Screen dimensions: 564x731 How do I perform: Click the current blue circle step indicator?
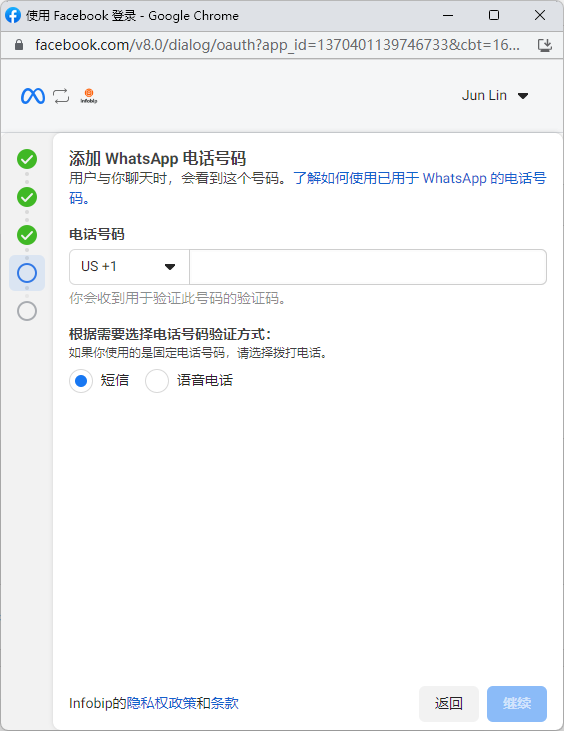(x=27, y=273)
